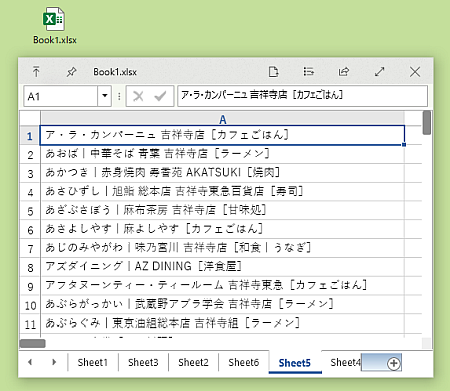The width and height of the screenshot is (450, 391).
Task: Click cell あざぶさぼう 麻布茶房 吉祥寺店
Action: click(222, 210)
